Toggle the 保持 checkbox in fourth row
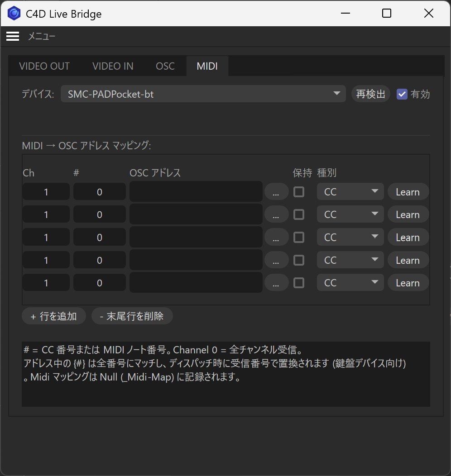This screenshot has height=476, width=451. click(299, 260)
